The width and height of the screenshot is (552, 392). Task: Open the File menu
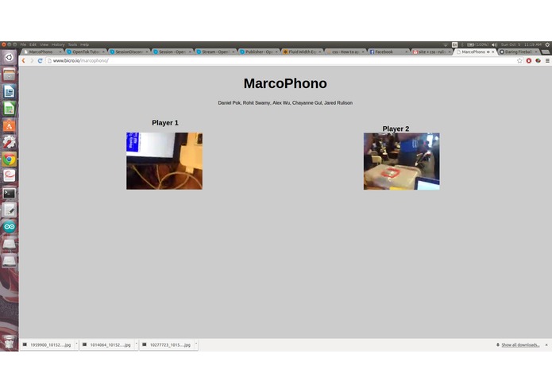[23, 44]
